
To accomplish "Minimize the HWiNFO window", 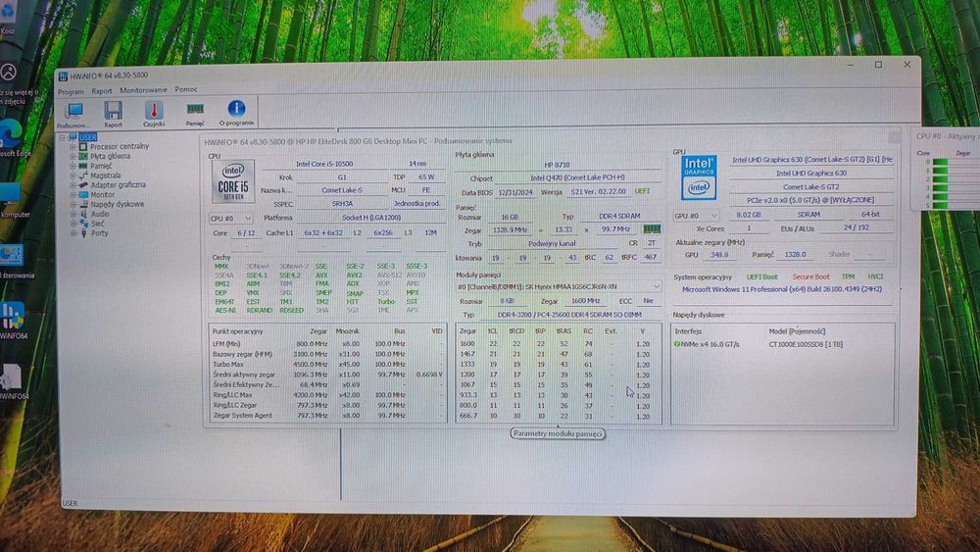I will [x=850, y=65].
